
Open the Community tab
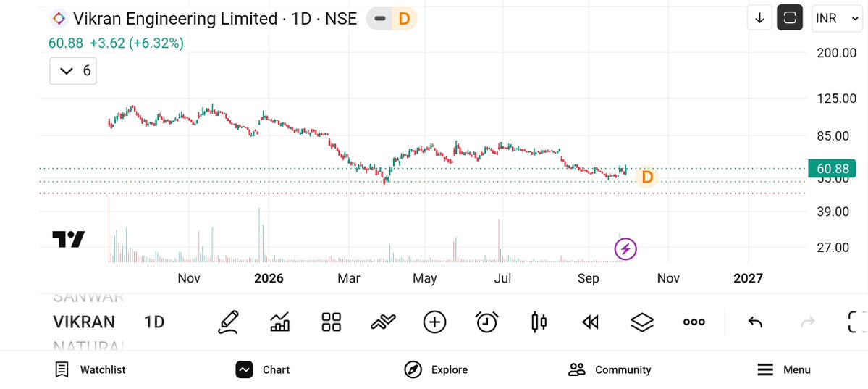point(610,369)
